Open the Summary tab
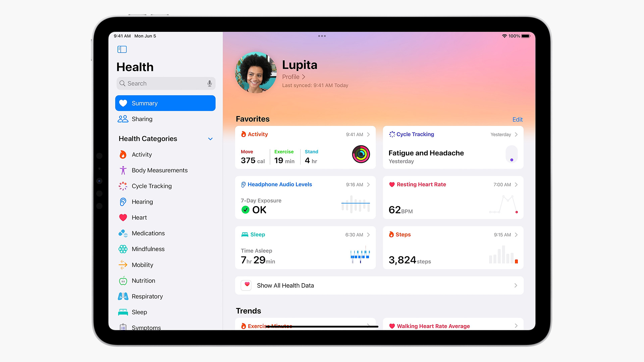Image resolution: width=644 pixels, height=362 pixels. click(x=165, y=103)
